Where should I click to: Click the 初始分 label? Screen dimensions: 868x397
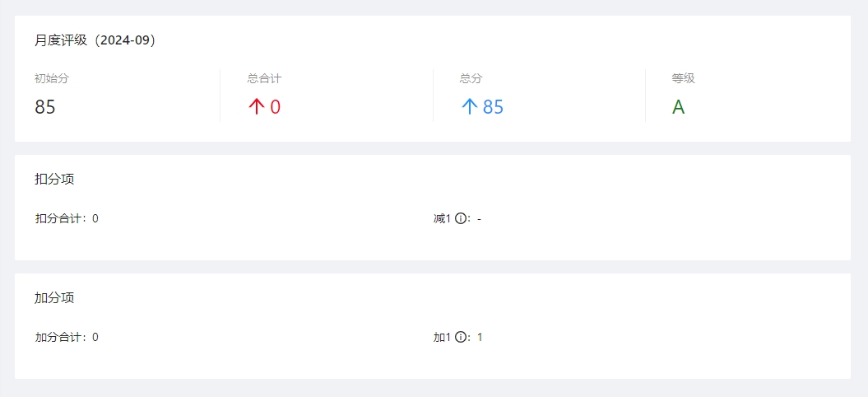point(51,79)
